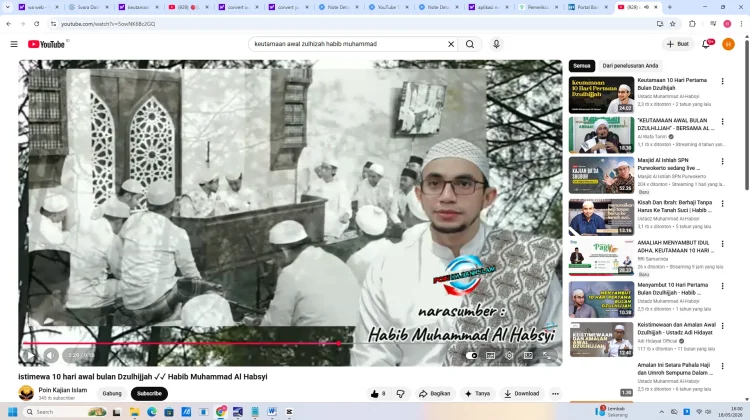The height and width of the screenshot is (420, 750).
Task: Open options for Menyambut 10 Hari Pertama video
Action: click(x=722, y=286)
